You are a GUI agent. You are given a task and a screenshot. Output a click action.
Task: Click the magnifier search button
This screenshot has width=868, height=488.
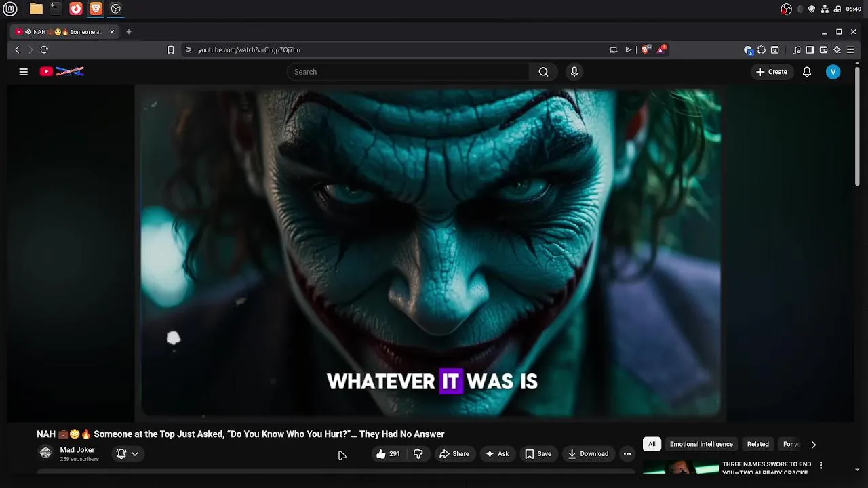(x=543, y=72)
